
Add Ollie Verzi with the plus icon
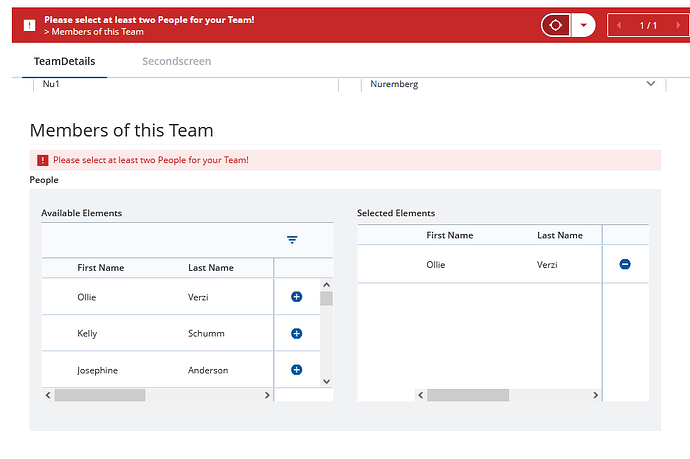[297, 297]
